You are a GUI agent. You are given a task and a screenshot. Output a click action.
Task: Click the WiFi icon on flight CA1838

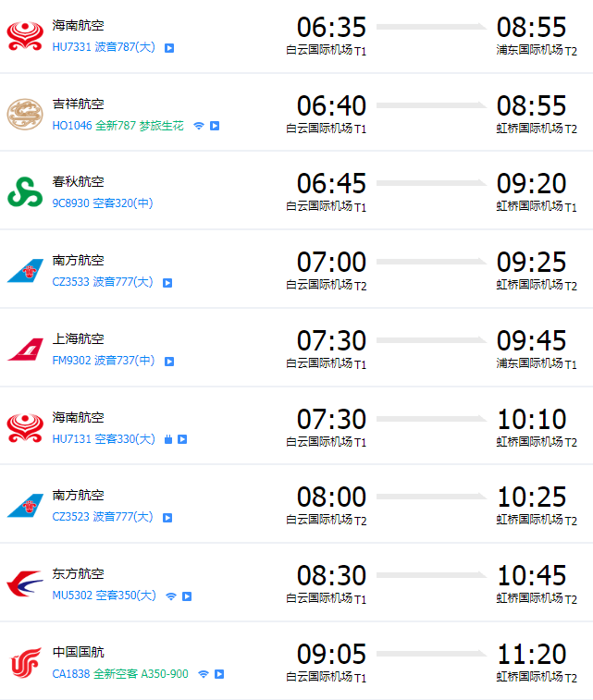pos(204,674)
